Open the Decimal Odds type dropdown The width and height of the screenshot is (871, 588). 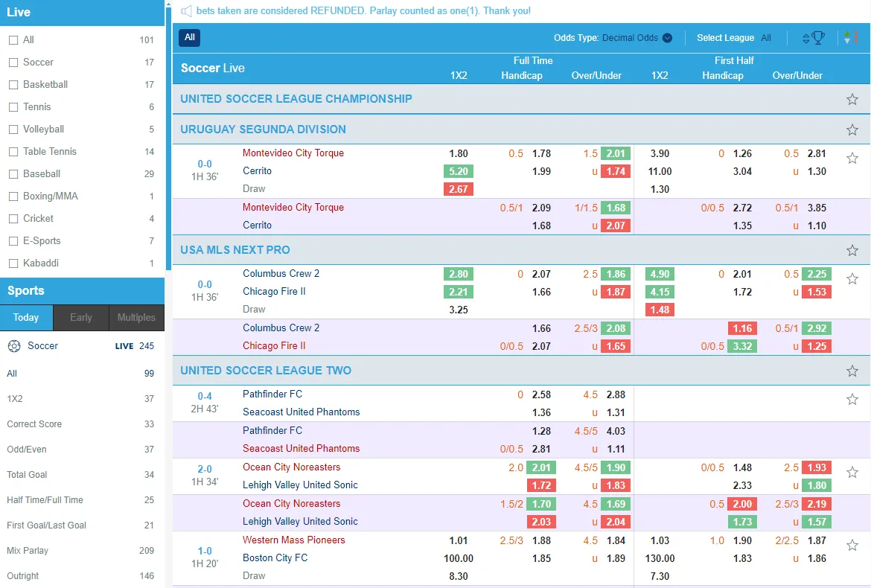(x=636, y=38)
